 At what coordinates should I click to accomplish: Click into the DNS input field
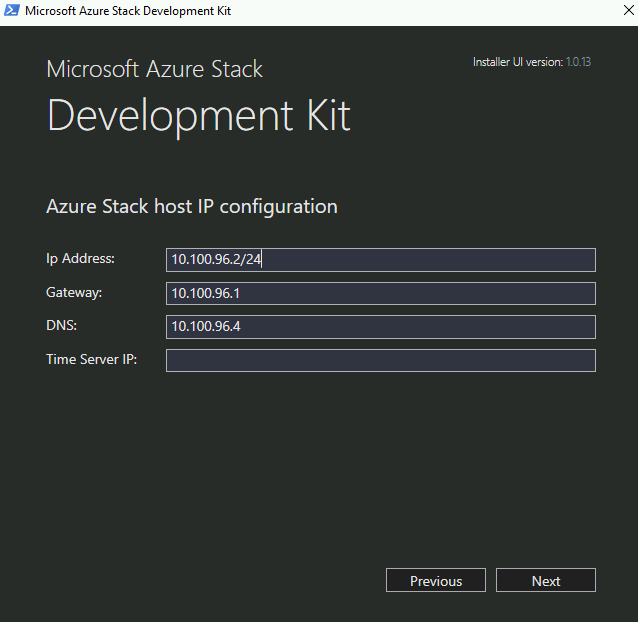coord(380,327)
